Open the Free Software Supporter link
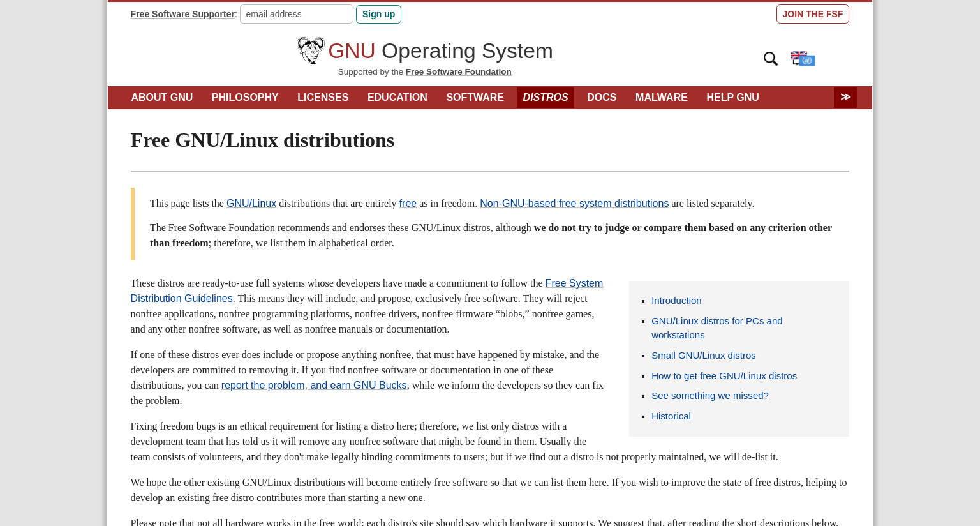980x526 pixels. pyautogui.click(x=182, y=14)
